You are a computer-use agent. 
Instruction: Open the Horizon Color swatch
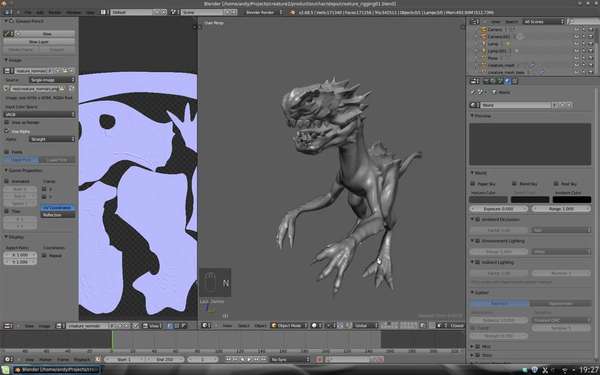489,200
